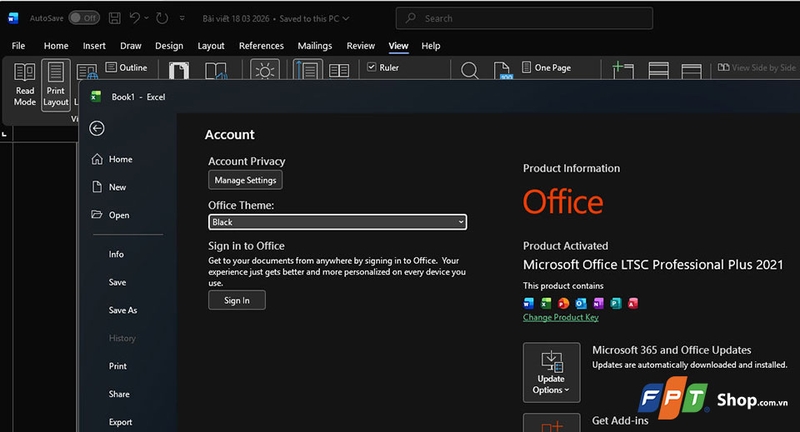The height and width of the screenshot is (432, 800).
Task: Uncheck the Ruler checkbox in Word
Action: [371, 67]
